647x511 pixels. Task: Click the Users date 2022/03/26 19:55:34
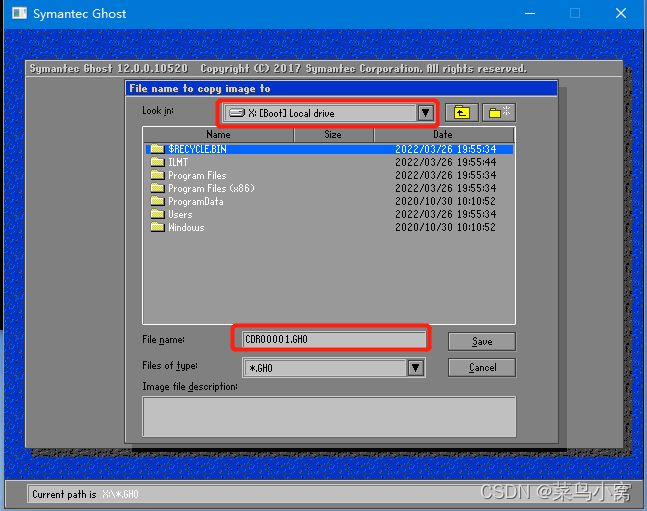tap(446, 214)
